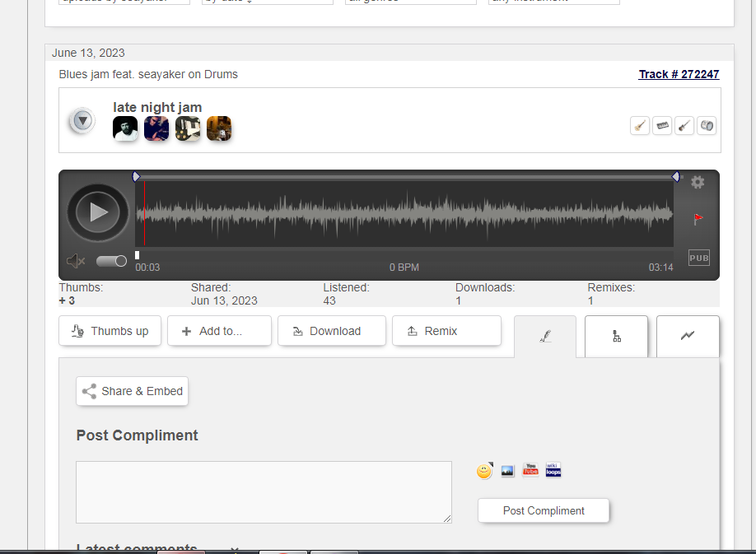Switch to the comments quill tab

click(545, 336)
